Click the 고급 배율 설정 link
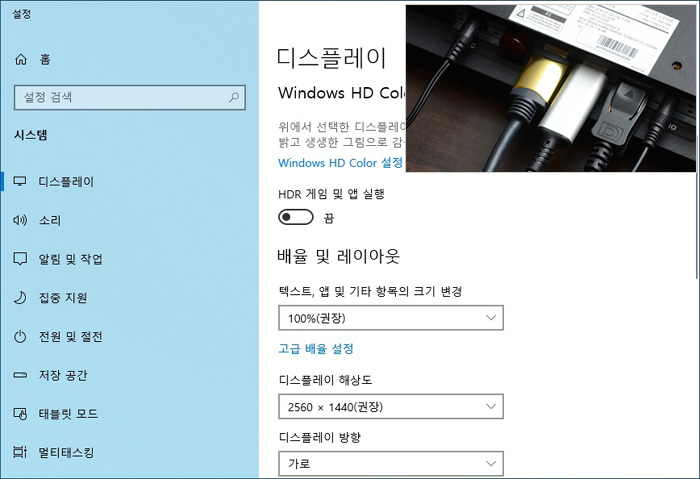Viewport: 700px width, 479px height. click(x=315, y=349)
